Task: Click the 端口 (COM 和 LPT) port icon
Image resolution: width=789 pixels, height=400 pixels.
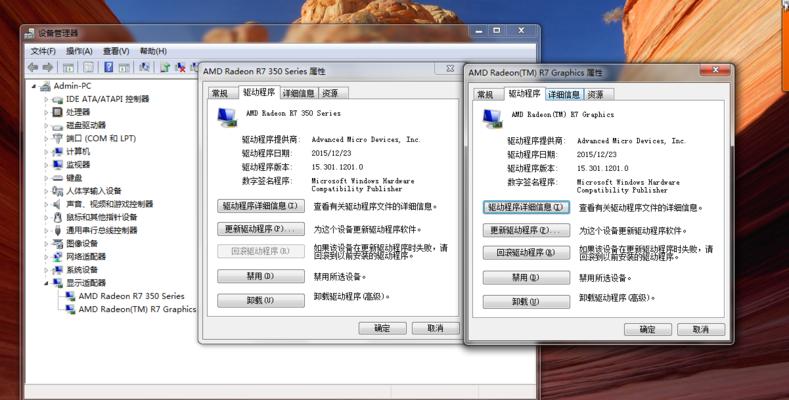Action: [57, 138]
